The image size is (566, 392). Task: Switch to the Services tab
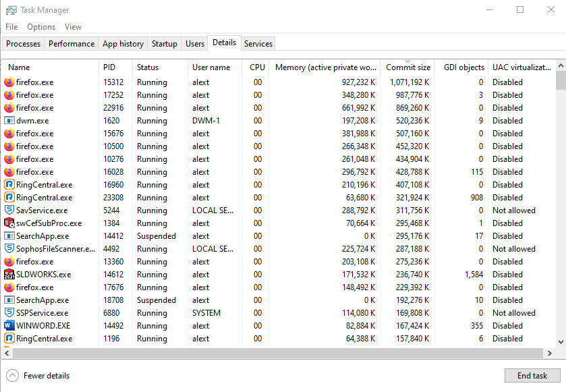(x=258, y=44)
